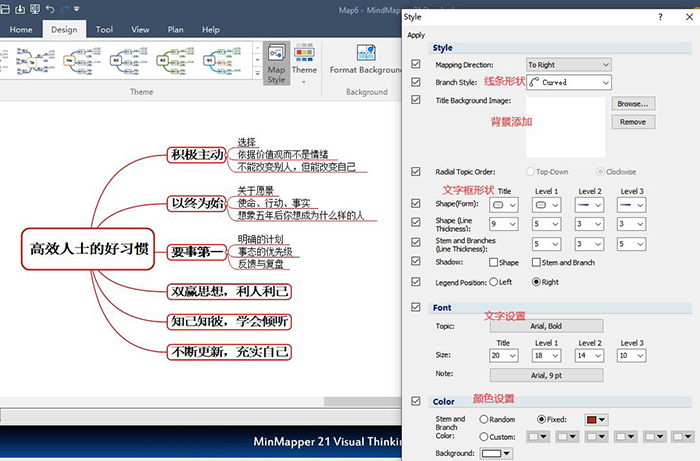Apply the green branch theme thumbnail
Screen dimensions: 700x461
coord(175,60)
